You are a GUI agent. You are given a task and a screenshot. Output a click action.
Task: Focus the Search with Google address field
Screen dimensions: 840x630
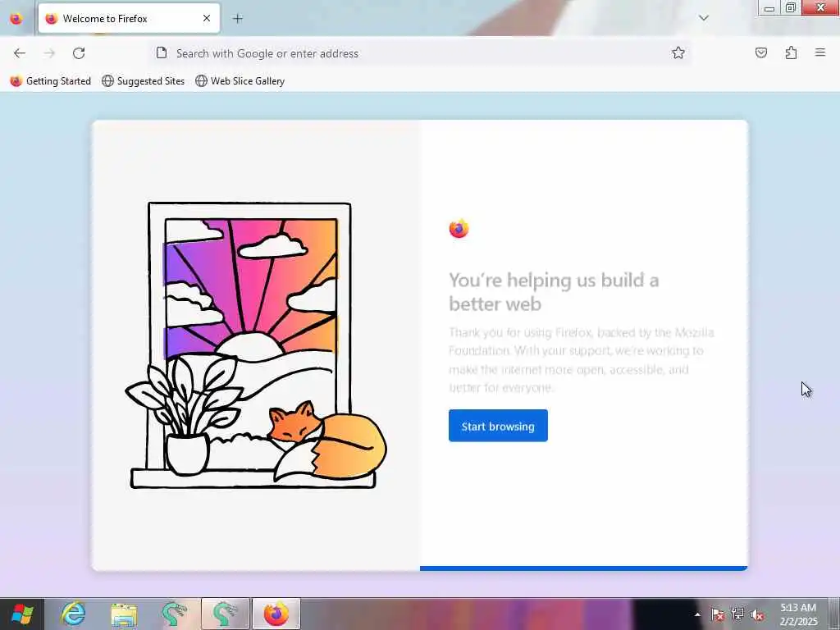(x=421, y=53)
